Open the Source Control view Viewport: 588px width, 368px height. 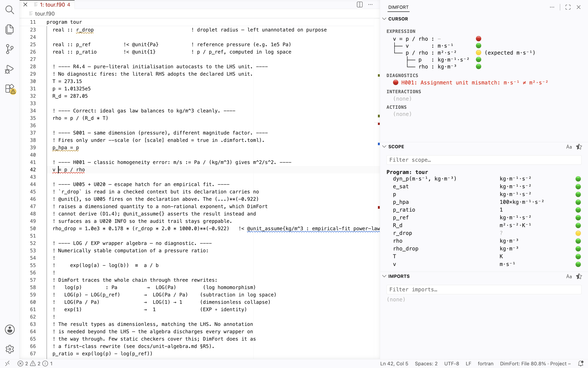(10, 49)
